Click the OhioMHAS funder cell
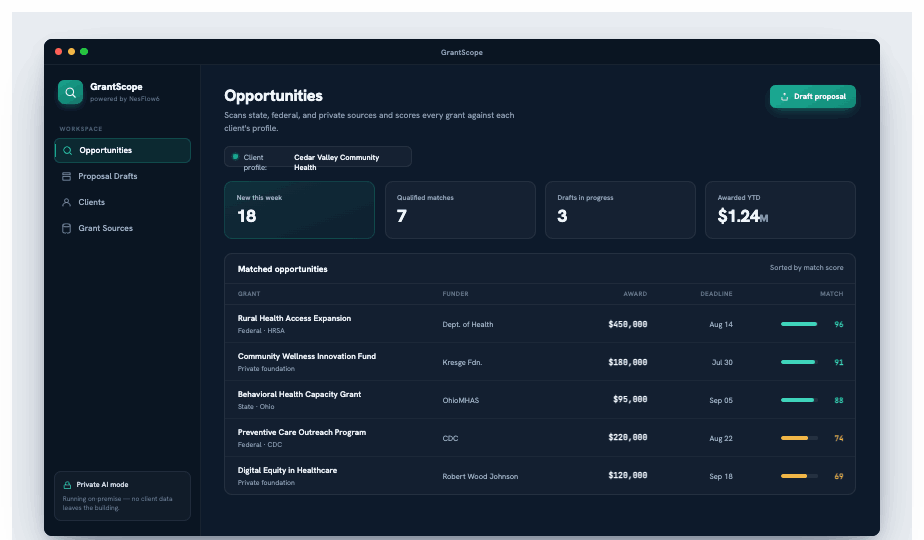This screenshot has height=540, width=924. (x=461, y=400)
